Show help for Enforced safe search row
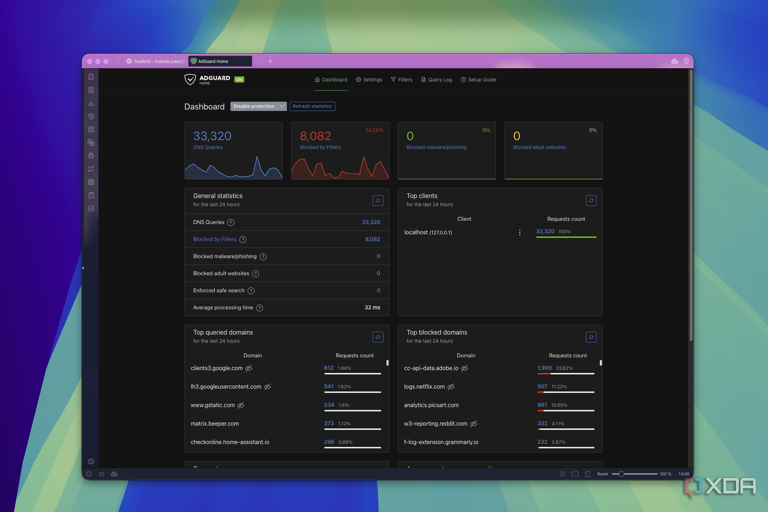768x512 pixels. click(251, 291)
